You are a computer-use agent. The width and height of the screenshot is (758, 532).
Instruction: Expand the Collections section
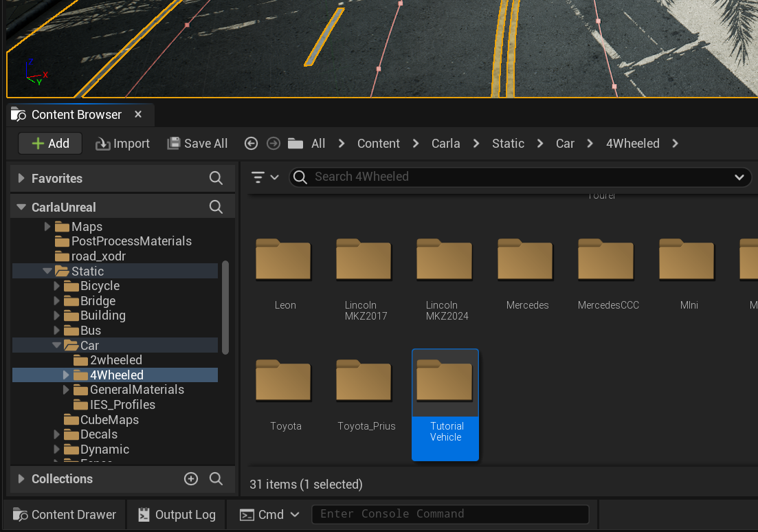21,479
